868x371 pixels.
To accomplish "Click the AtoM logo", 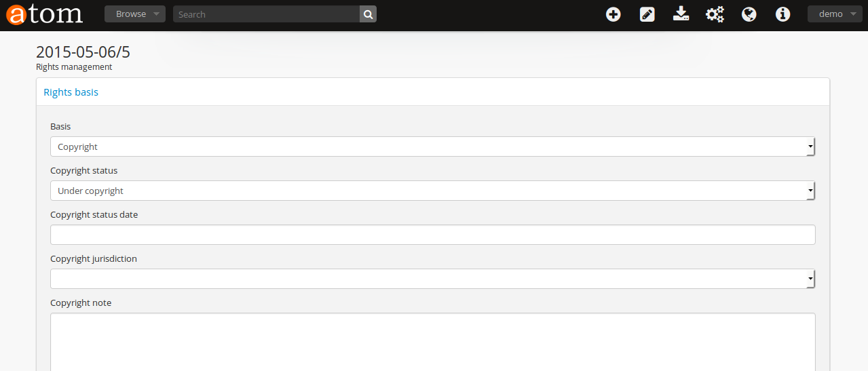I will (45, 14).
